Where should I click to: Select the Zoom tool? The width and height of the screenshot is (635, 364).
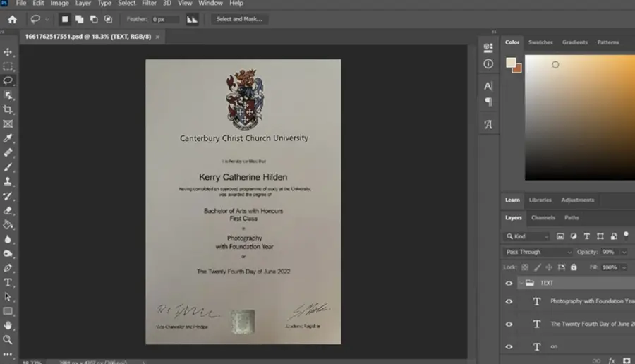pos(8,339)
